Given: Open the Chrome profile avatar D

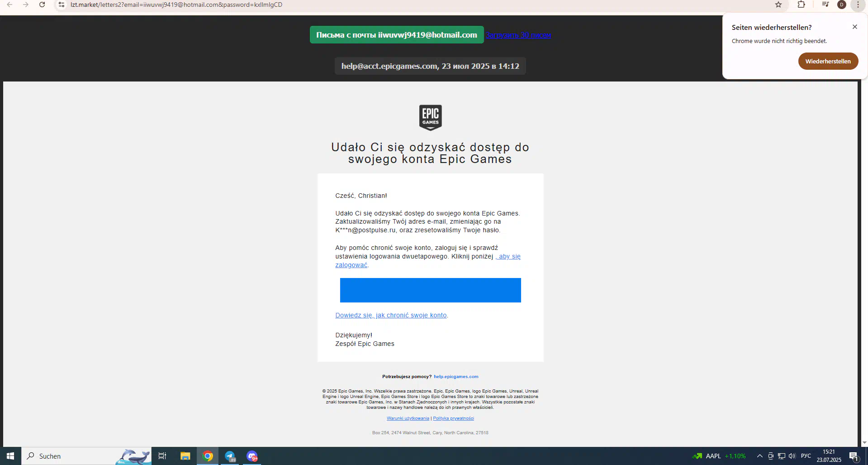Looking at the screenshot, I should (842, 5).
